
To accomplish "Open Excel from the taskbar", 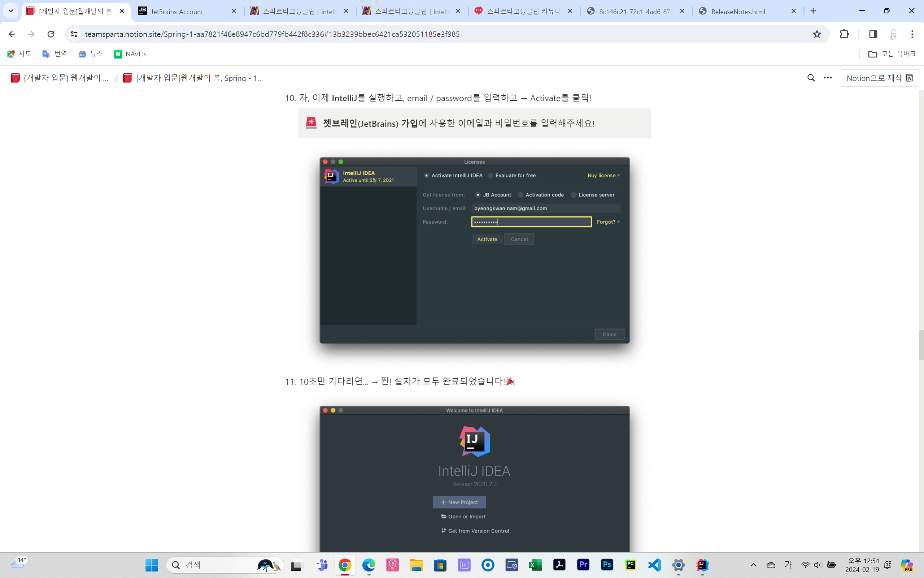I will click(x=535, y=565).
